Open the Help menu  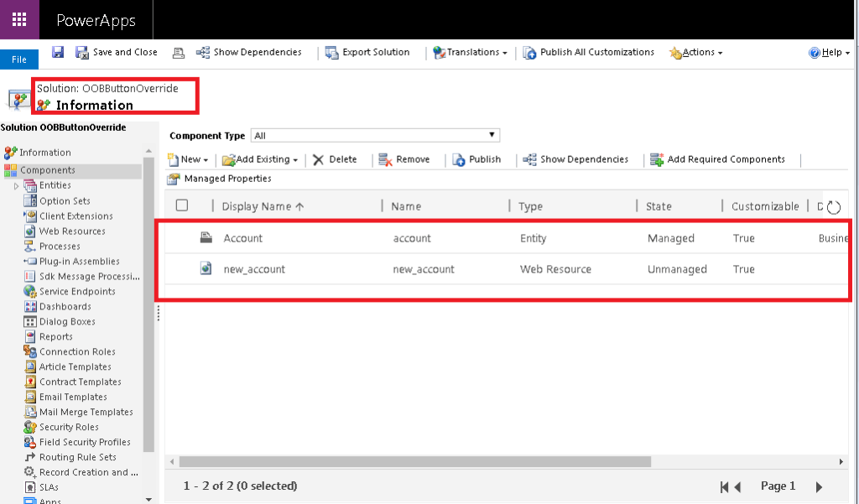830,52
